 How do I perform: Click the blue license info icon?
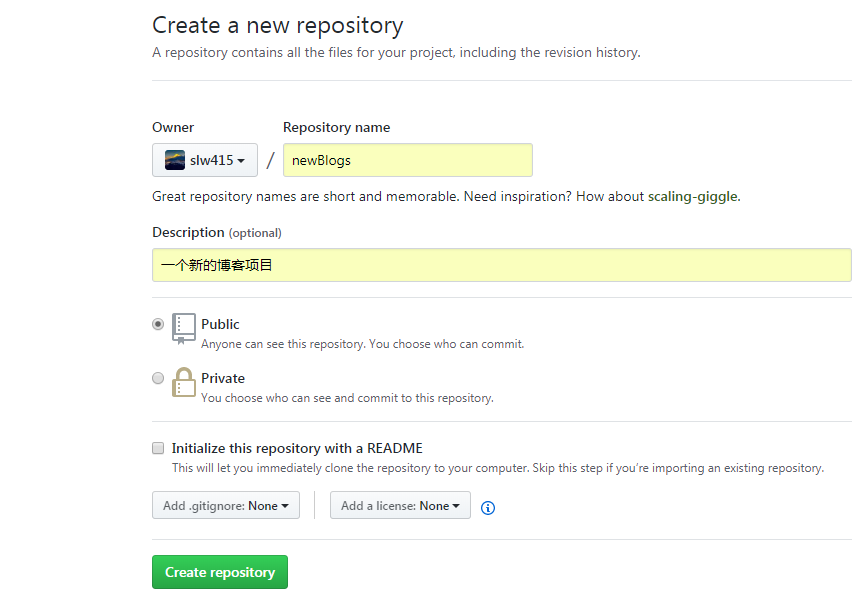tap(488, 507)
